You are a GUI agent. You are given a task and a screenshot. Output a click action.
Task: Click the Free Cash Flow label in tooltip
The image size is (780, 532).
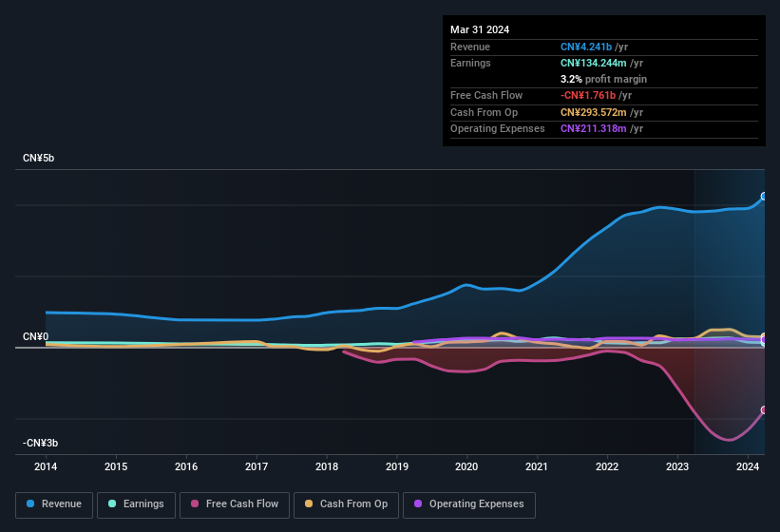(486, 95)
